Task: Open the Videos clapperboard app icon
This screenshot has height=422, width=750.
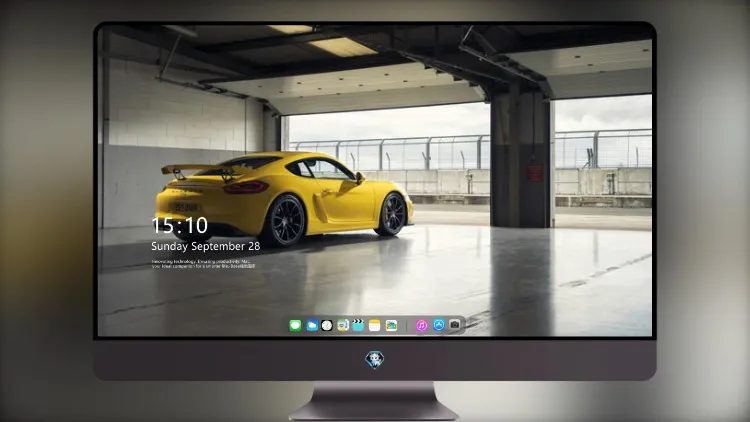Action: click(x=358, y=326)
